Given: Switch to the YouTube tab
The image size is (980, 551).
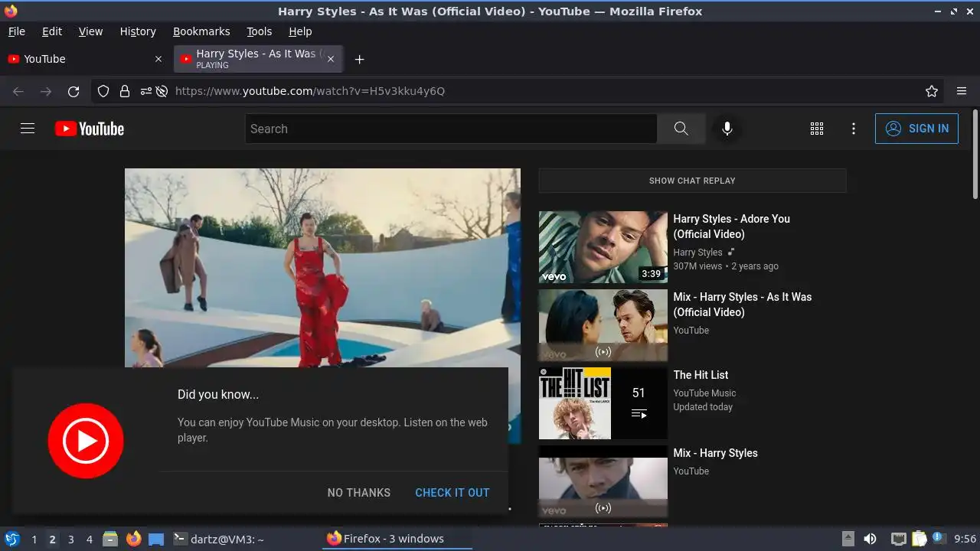Looking at the screenshot, I should click(84, 59).
